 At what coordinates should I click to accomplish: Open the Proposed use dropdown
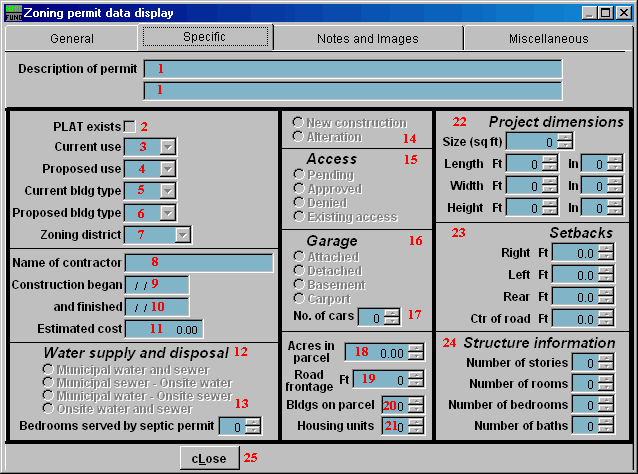click(168, 169)
